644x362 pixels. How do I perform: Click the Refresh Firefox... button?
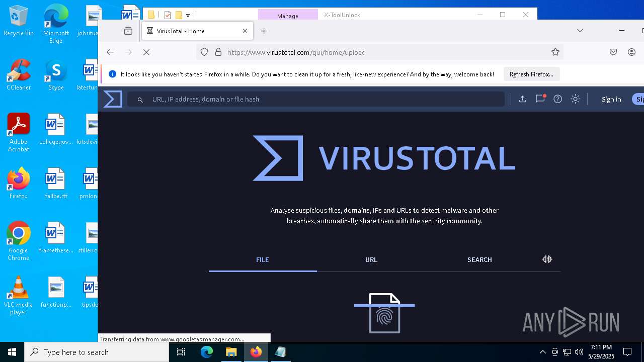pyautogui.click(x=531, y=74)
